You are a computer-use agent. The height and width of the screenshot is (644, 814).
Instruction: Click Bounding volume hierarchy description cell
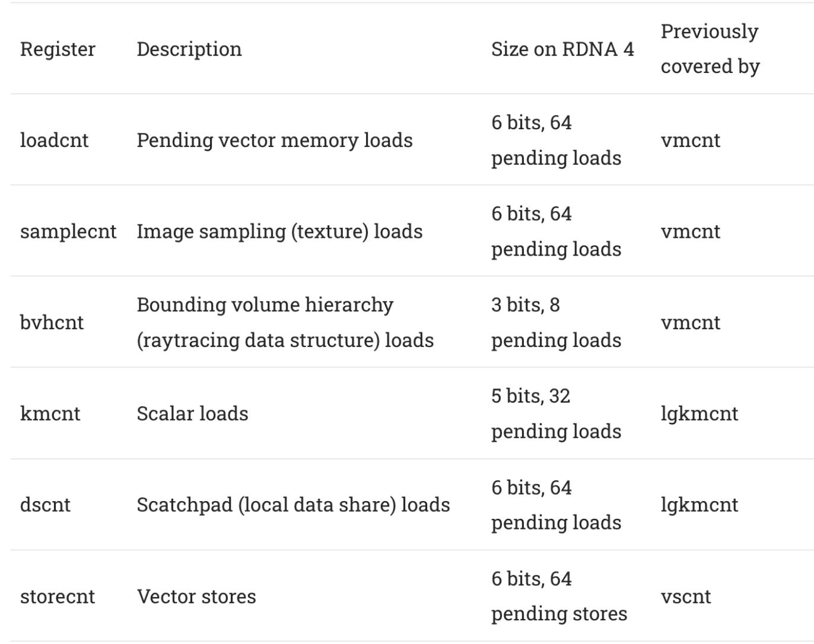(285, 323)
